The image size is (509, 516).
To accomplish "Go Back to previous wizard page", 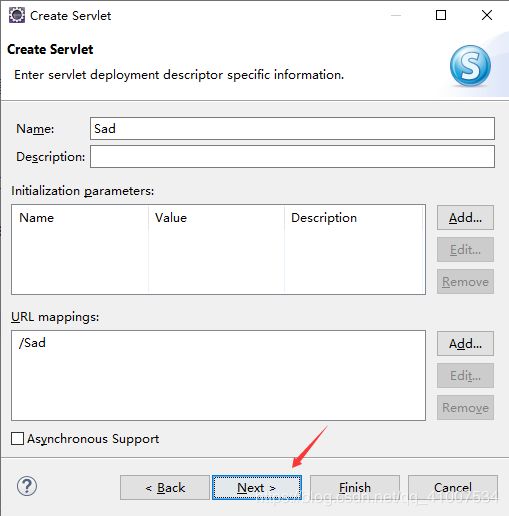I will pyautogui.click(x=165, y=488).
